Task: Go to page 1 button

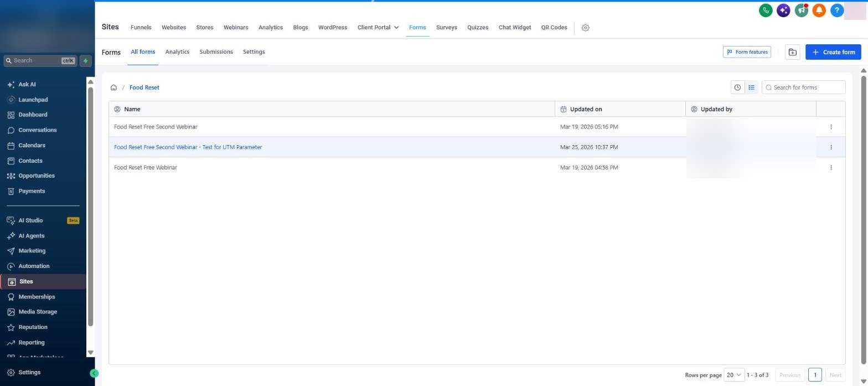Action: 815,375
